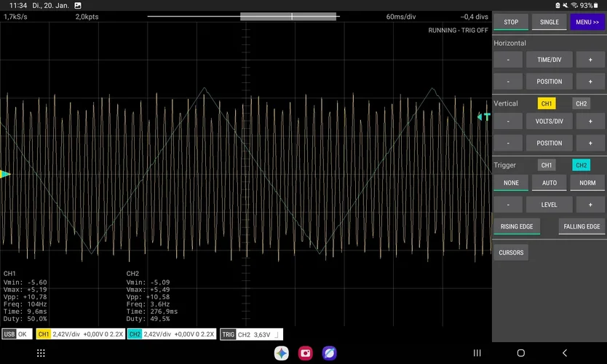Select CH1 in Vertical section
607x364 pixels.
pyautogui.click(x=546, y=103)
